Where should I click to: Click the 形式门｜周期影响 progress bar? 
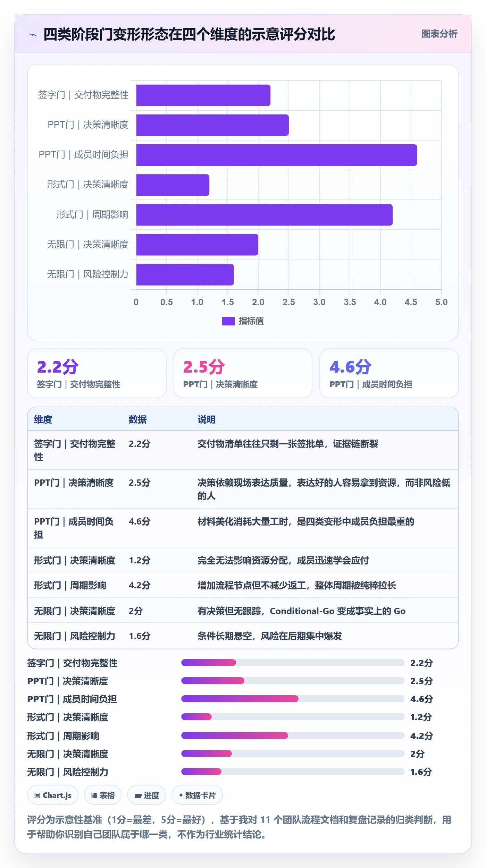pyautogui.click(x=293, y=735)
